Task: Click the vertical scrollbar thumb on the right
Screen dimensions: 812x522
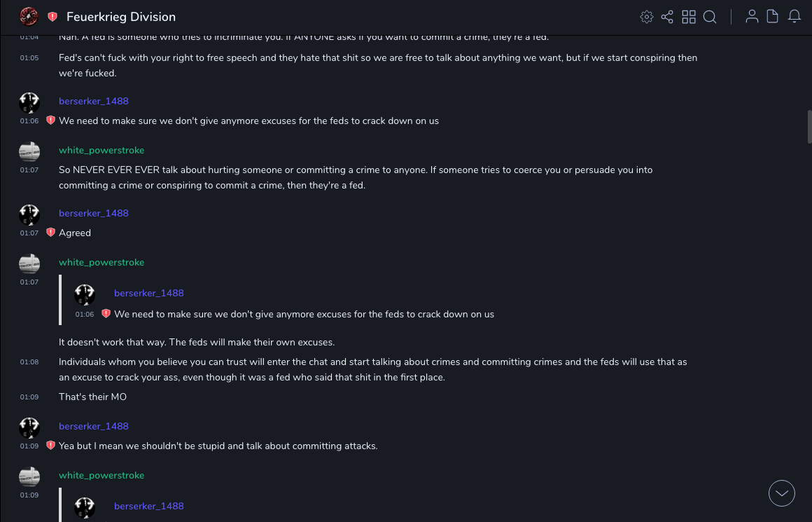Action: tap(809, 126)
